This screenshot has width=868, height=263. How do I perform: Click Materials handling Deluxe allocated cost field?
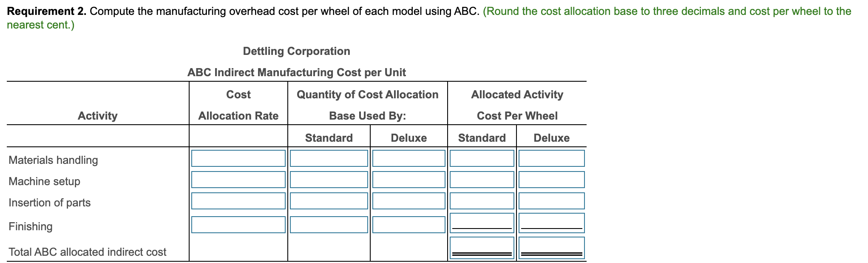[x=551, y=158]
